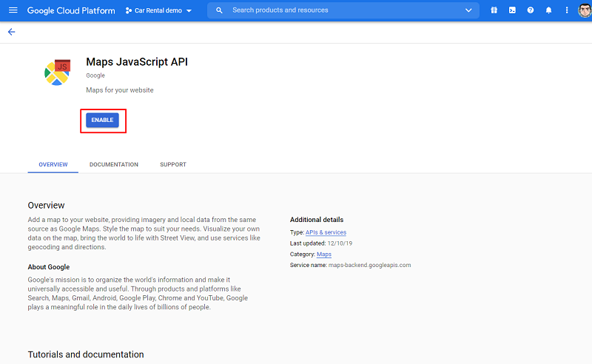This screenshot has height=364, width=592.
Task: Switch to the Overview tab
Action: (x=53, y=165)
